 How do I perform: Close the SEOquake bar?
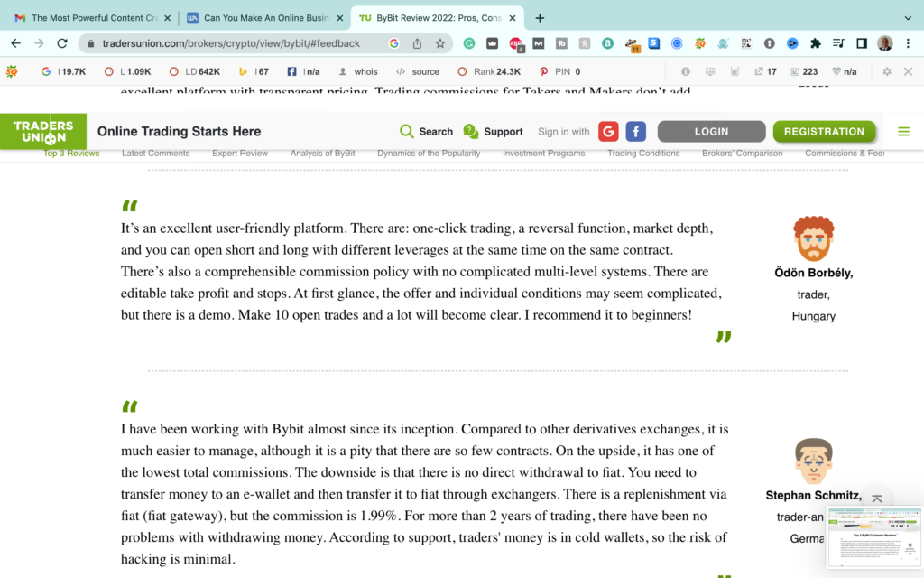pyautogui.click(x=908, y=71)
